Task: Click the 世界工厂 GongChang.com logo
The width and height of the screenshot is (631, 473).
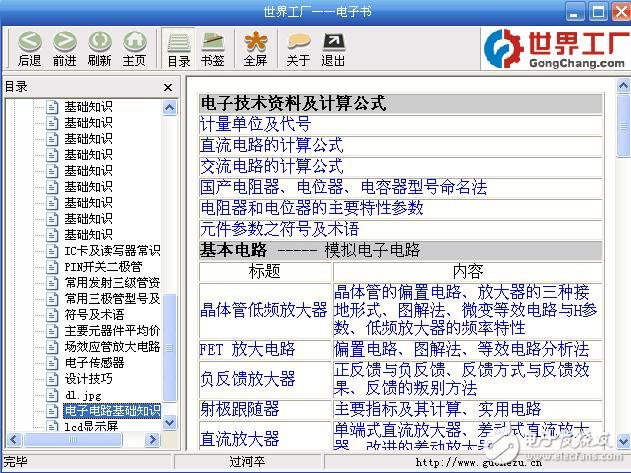Action: pyautogui.click(x=553, y=46)
